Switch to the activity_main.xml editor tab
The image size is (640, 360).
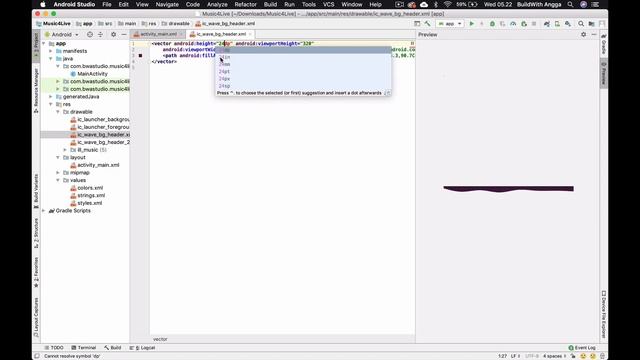click(x=158, y=34)
